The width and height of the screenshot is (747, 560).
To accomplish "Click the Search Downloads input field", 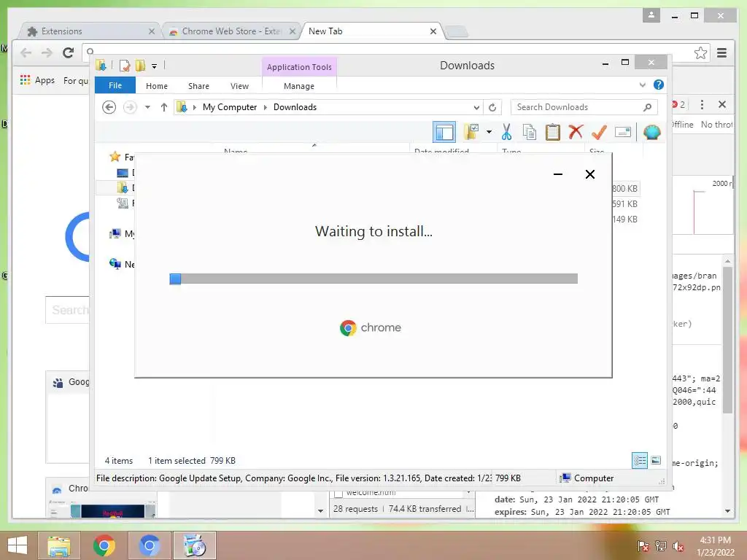I will 584,107.
